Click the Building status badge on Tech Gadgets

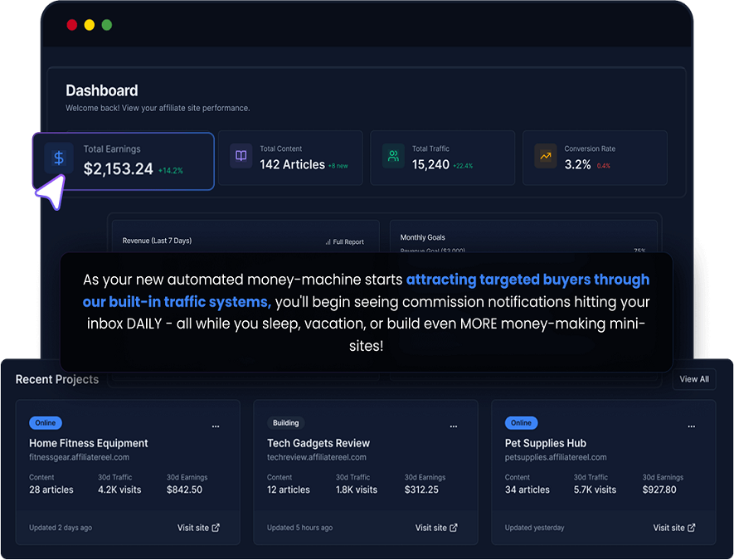click(x=286, y=423)
